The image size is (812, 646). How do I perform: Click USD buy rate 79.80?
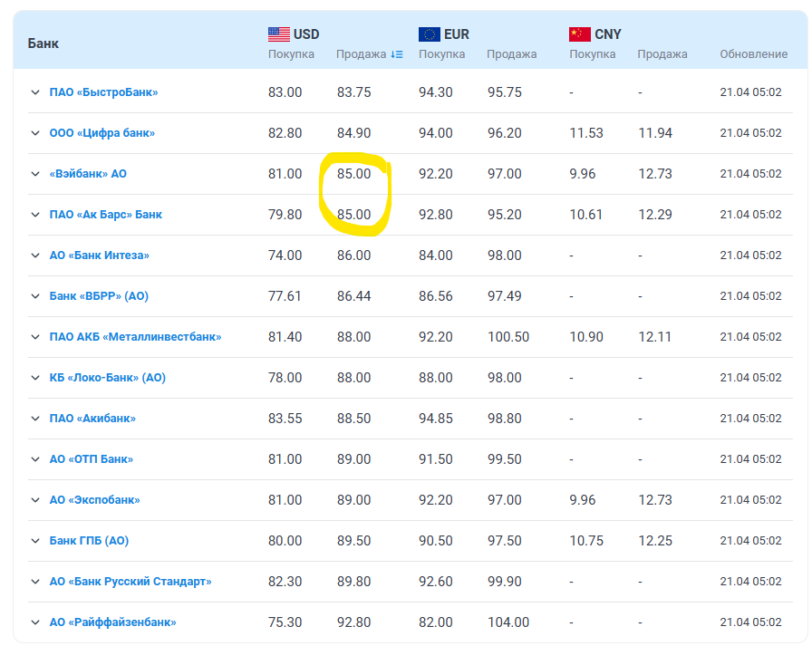pos(285,215)
